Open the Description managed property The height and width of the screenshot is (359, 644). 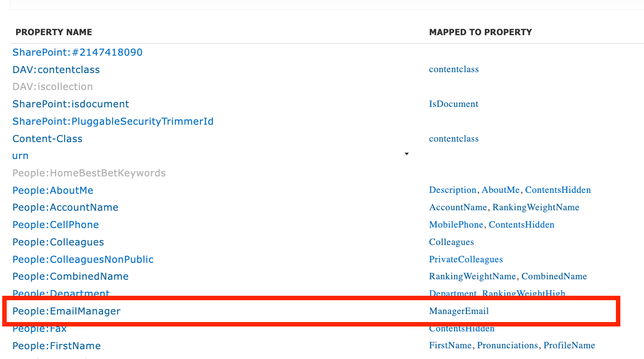click(453, 190)
